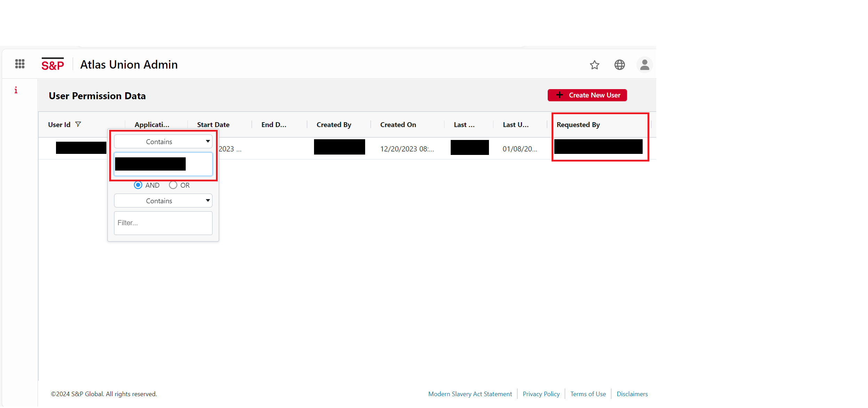Sort by Applicati... column header
This screenshot has height=408, width=868.
[152, 125]
